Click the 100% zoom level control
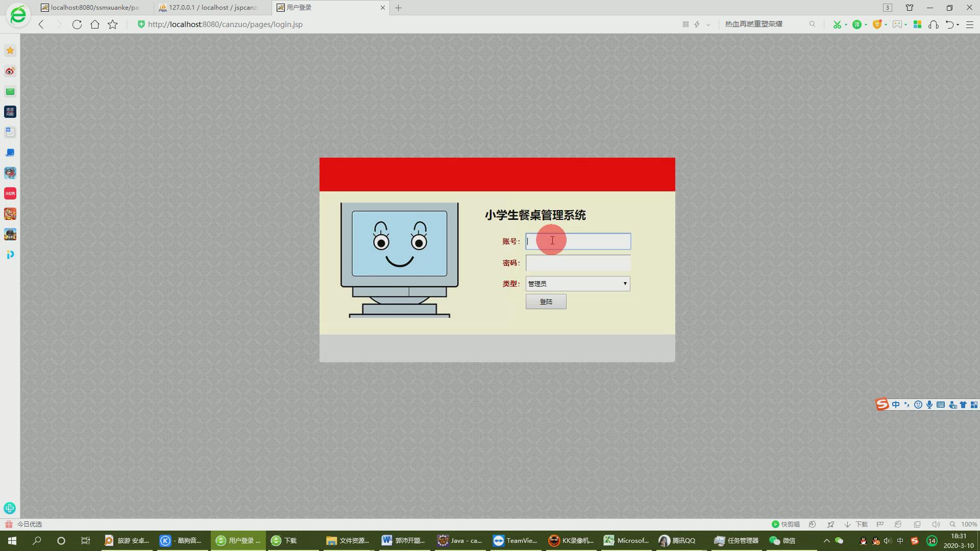The width and height of the screenshot is (980, 551). (x=968, y=524)
